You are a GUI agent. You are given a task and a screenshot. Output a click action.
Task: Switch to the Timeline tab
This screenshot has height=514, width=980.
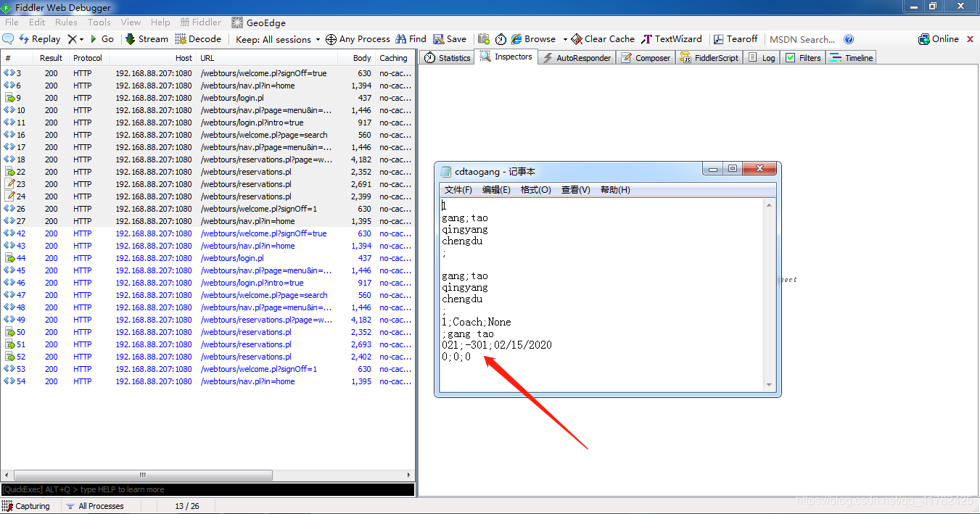(x=852, y=57)
